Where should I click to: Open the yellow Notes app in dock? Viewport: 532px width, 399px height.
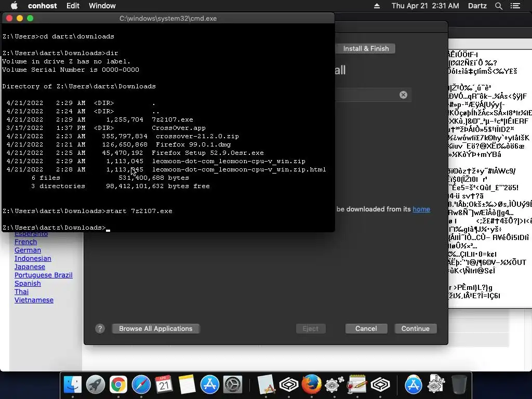(x=187, y=384)
